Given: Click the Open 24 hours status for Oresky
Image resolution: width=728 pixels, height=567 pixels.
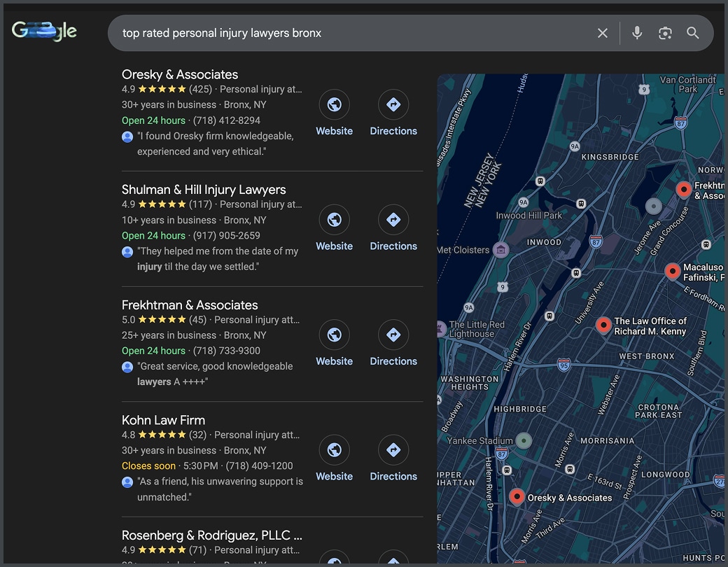Looking at the screenshot, I should coord(153,120).
